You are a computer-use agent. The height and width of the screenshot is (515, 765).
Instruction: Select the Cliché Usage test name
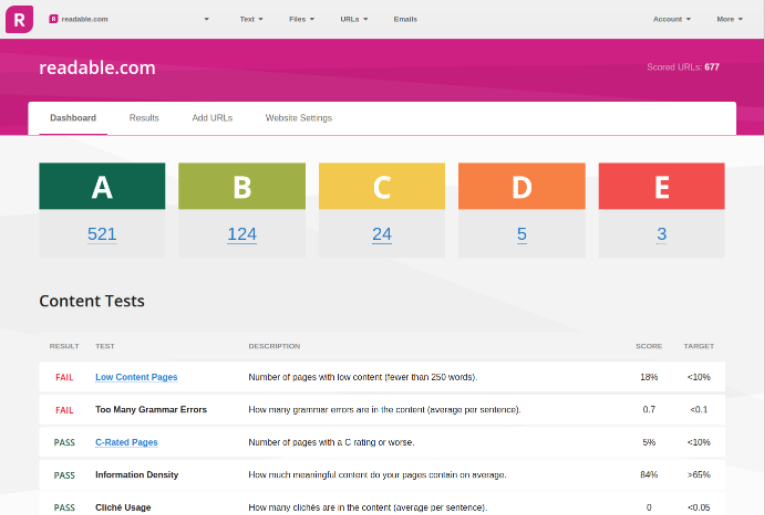pyautogui.click(x=123, y=508)
